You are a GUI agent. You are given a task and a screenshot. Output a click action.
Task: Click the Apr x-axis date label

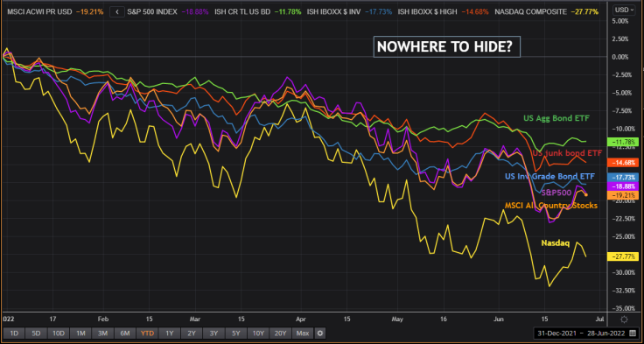point(301,319)
